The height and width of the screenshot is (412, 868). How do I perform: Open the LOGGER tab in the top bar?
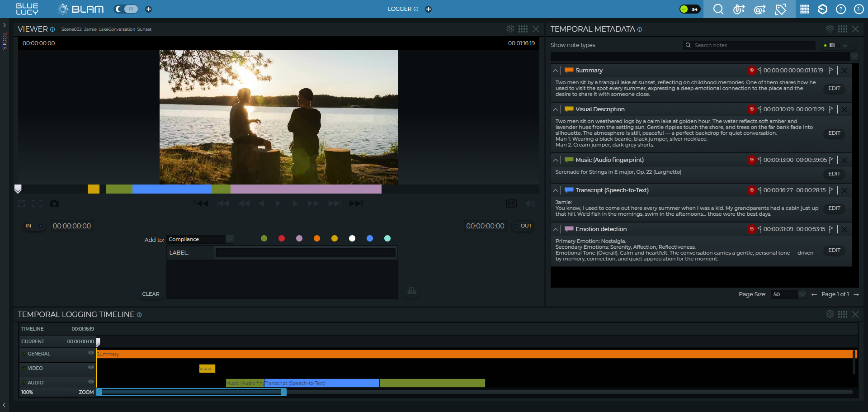[x=399, y=9]
